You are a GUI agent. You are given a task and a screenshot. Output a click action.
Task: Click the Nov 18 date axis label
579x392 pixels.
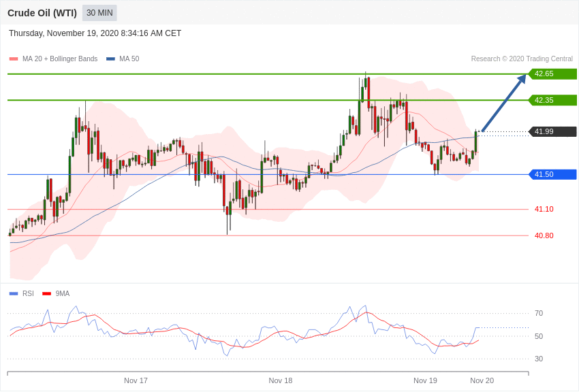[280, 380]
